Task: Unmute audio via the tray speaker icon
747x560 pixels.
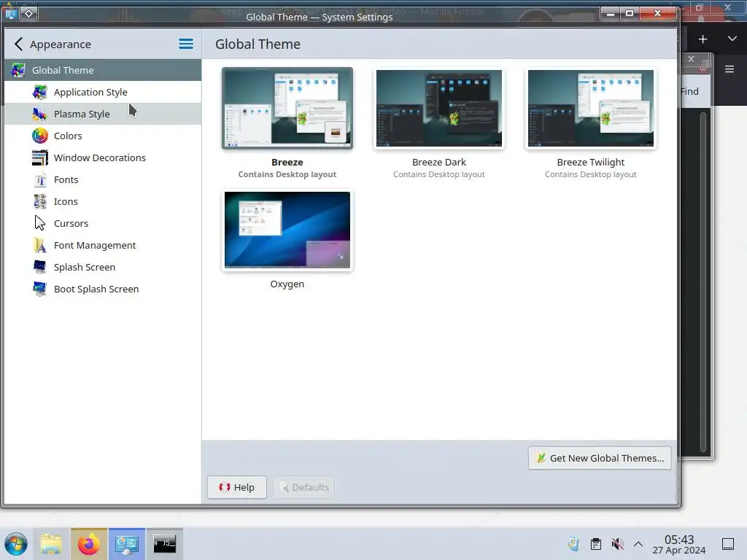Action: pos(617,544)
